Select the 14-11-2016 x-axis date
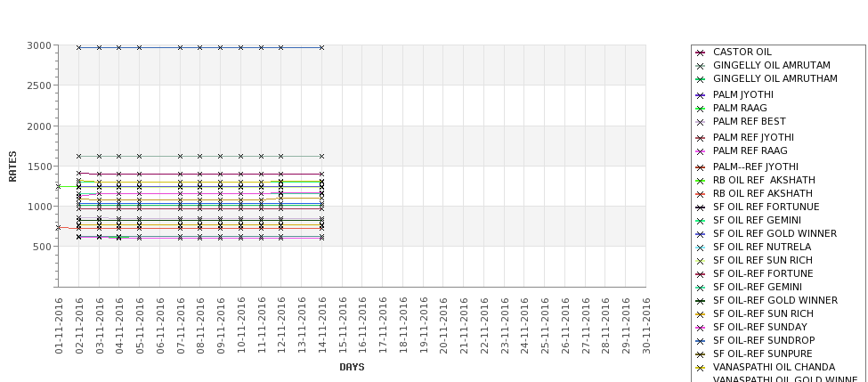The image size is (868, 382). (x=322, y=326)
